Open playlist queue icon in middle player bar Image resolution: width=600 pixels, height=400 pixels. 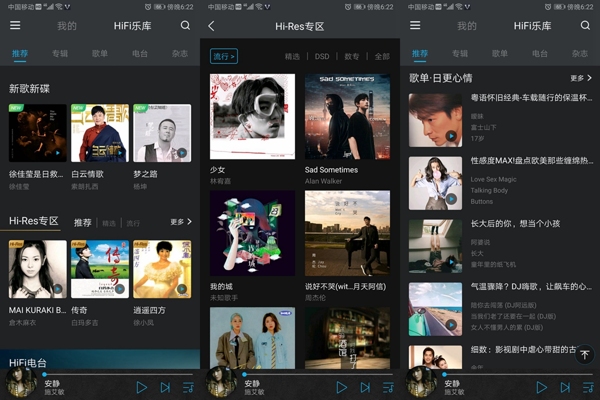(388, 387)
